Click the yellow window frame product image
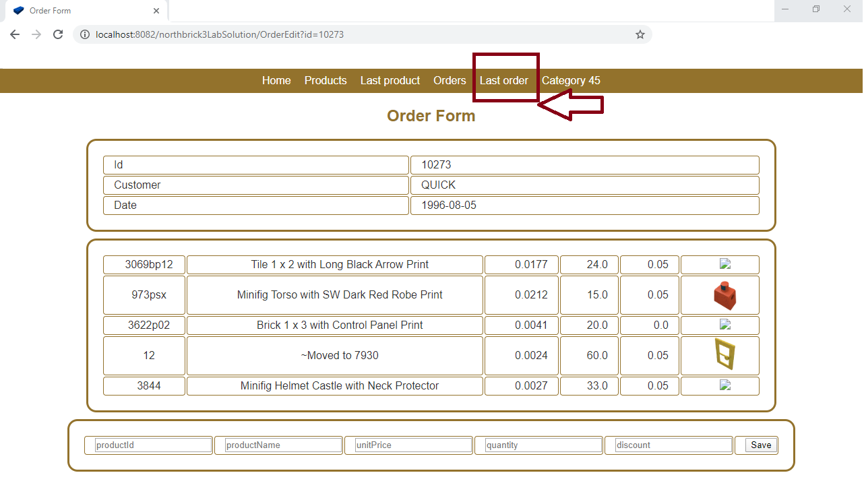The image size is (864, 504). pyautogui.click(x=724, y=355)
